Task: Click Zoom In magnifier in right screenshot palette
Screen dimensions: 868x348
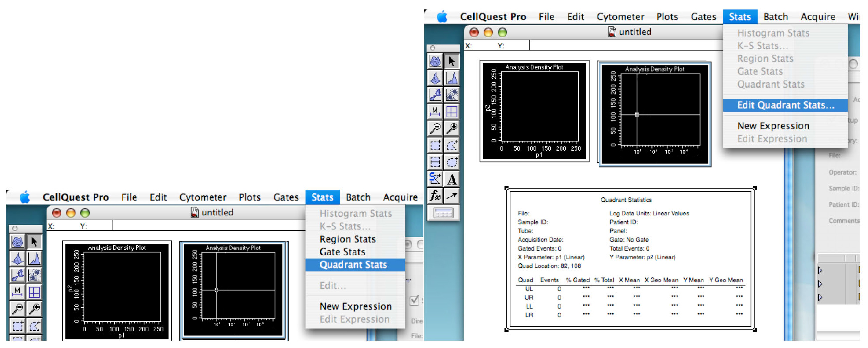Action: click(451, 128)
